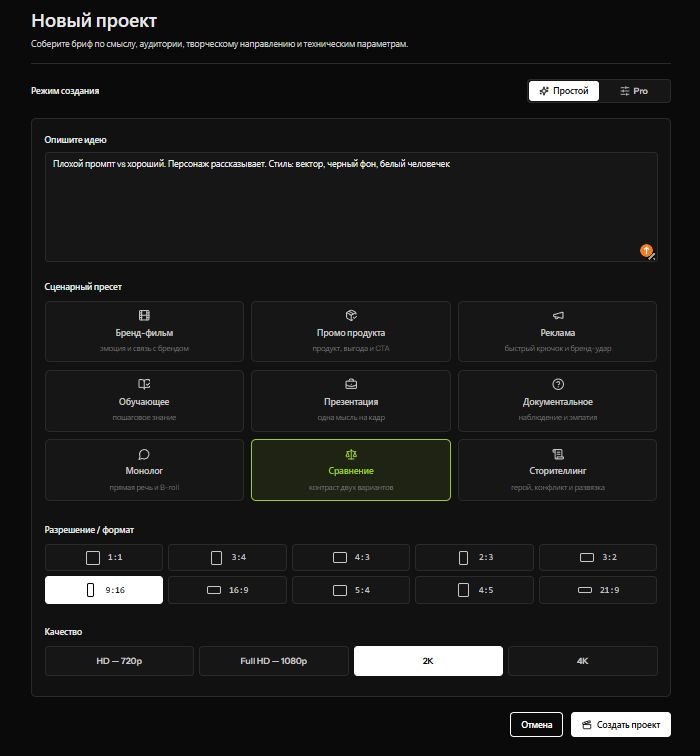The height and width of the screenshot is (756, 700).
Task: Select the Бренд-фильм film strip icon
Action: point(144,315)
